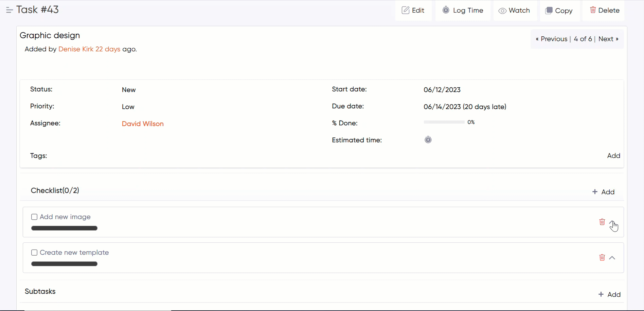Delete the 'Add new image' checklist item
The width and height of the screenshot is (644, 311).
602,222
